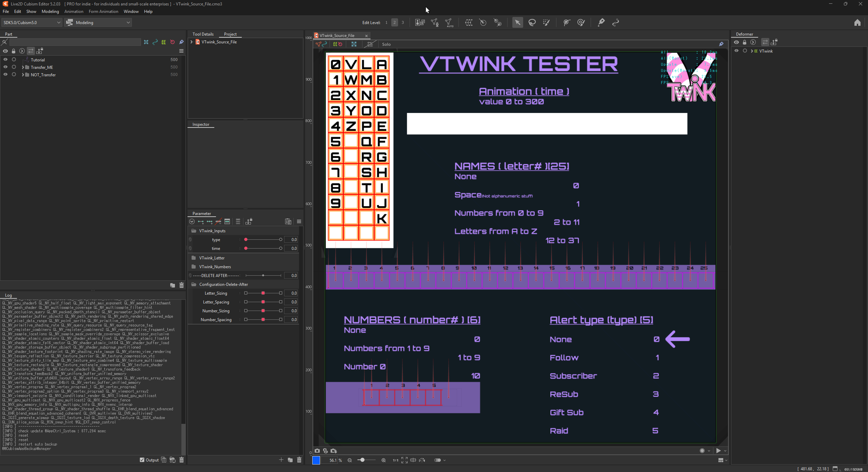
Task: Click the Texture Atlas edit icon
Action: 420,22
